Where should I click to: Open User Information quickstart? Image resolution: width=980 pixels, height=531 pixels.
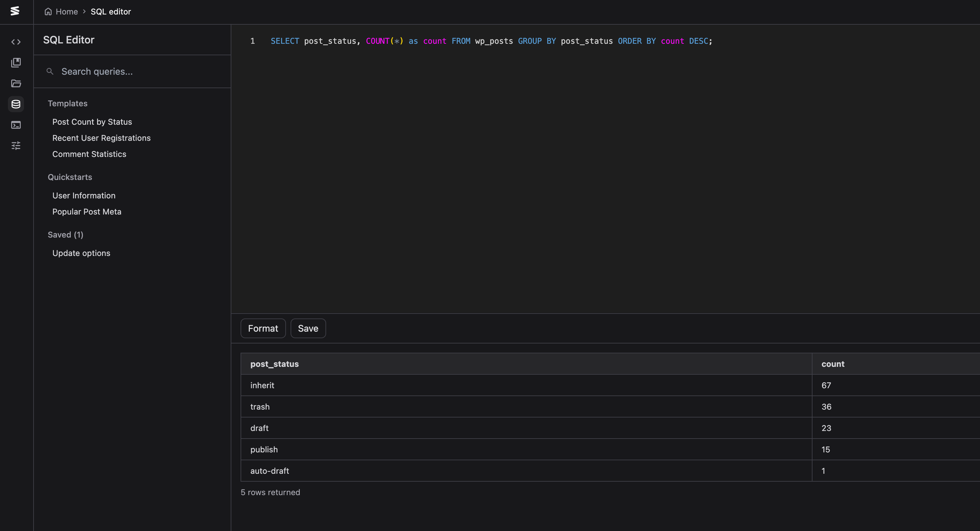coord(84,195)
